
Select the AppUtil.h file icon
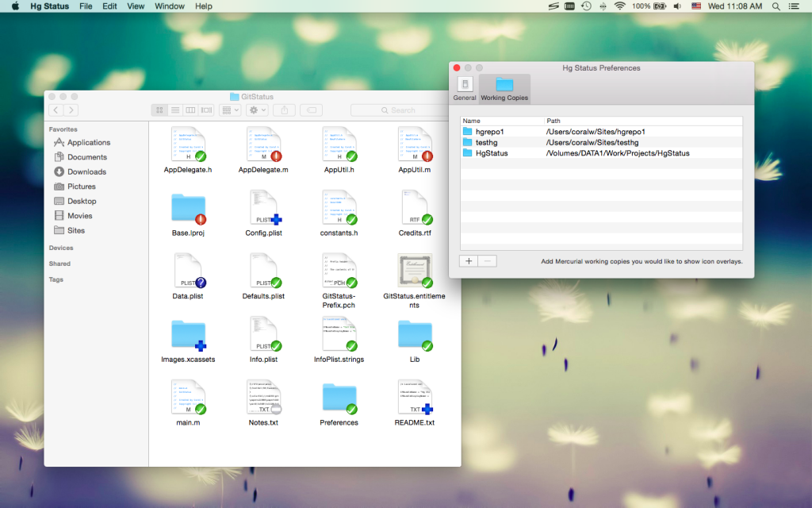339,144
